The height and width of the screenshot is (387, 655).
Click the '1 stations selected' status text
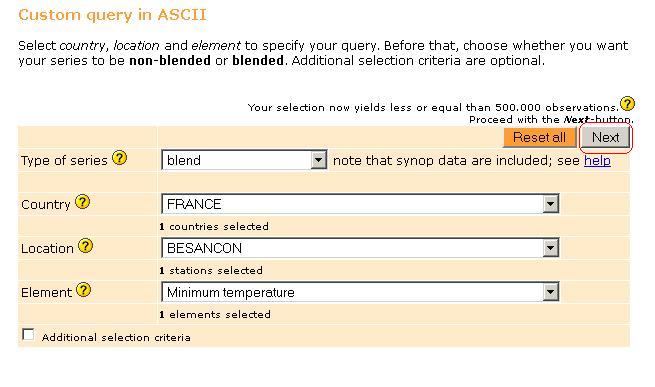[211, 270]
